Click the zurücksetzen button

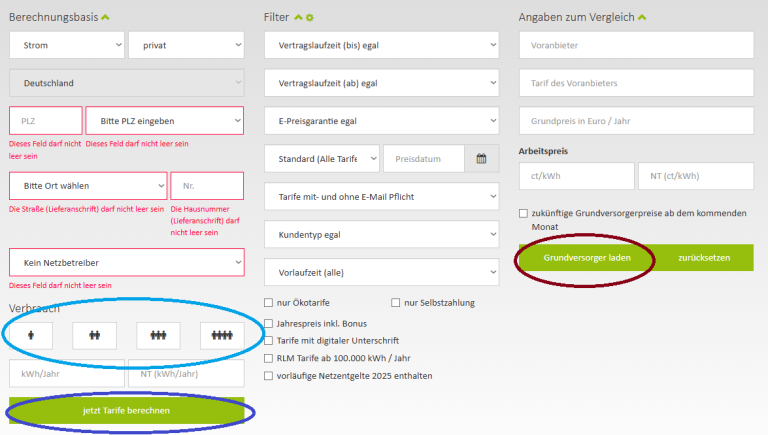[704, 258]
